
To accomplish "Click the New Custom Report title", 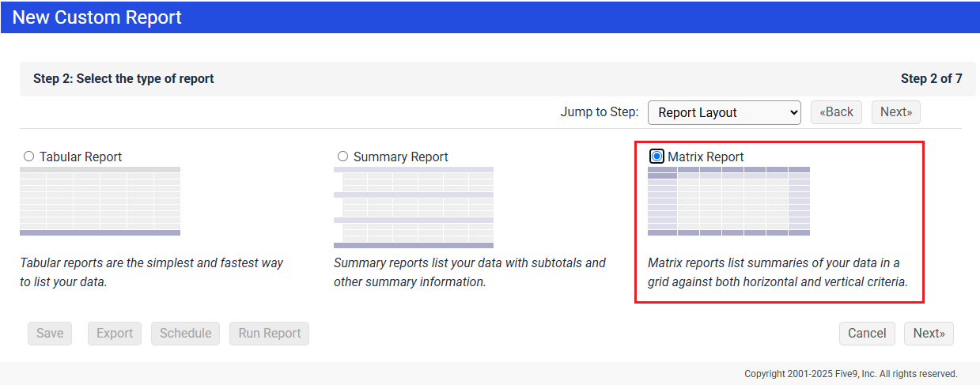I will pyautogui.click(x=96, y=17).
